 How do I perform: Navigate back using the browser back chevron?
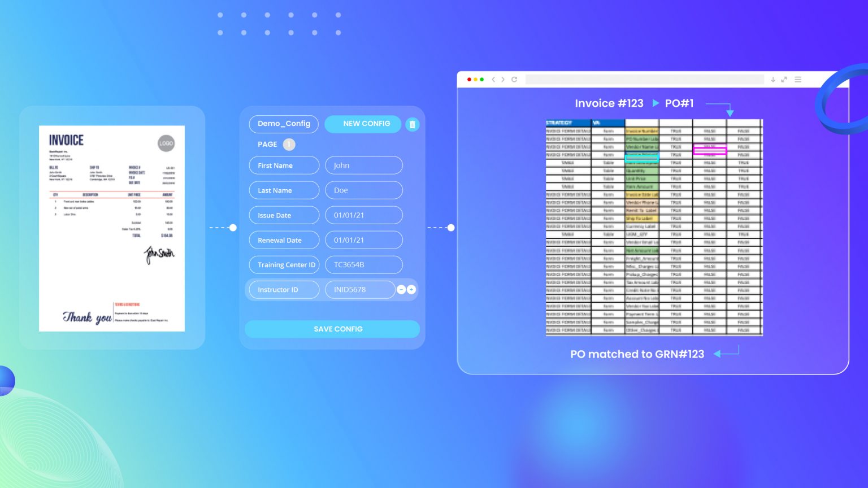493,79
